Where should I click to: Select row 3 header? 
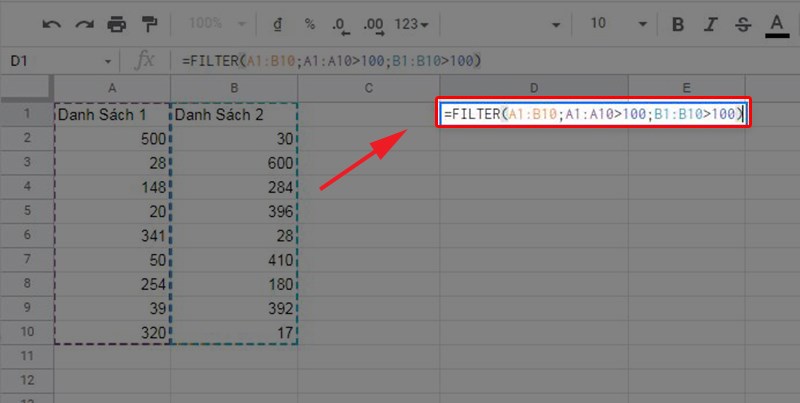pyautogui.click(x=27, y=163)
